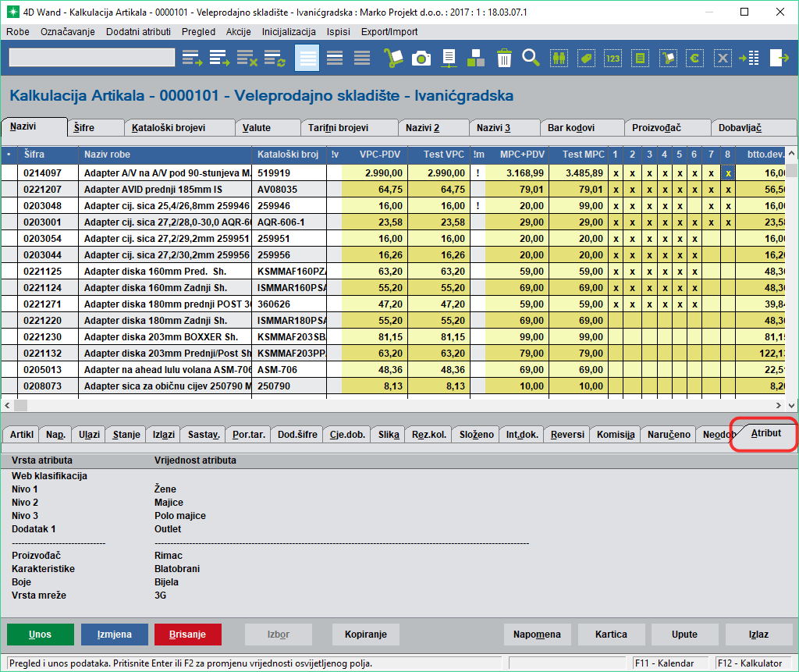Screen dimensions: 799x672
Task: Open search with the magnifier icon
Action: [531, 58]
